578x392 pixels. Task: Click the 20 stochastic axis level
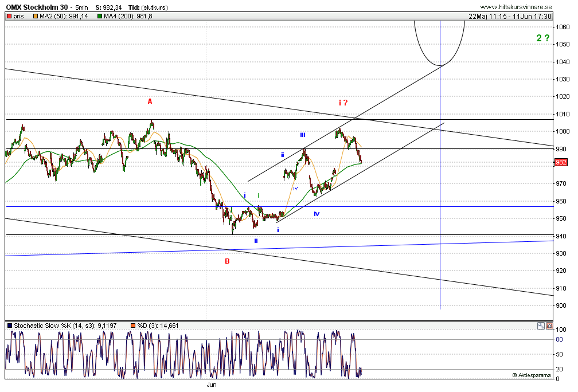(x=559, y=369)
